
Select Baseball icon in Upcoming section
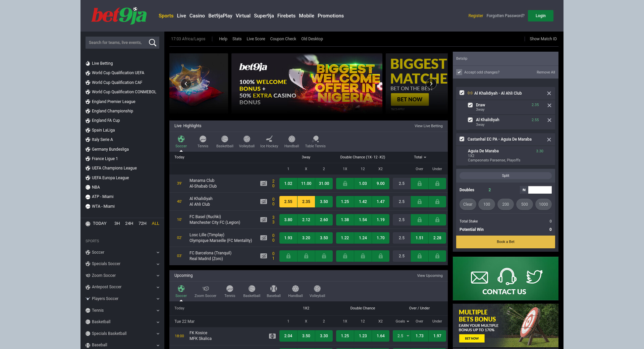tap(273, 289)
